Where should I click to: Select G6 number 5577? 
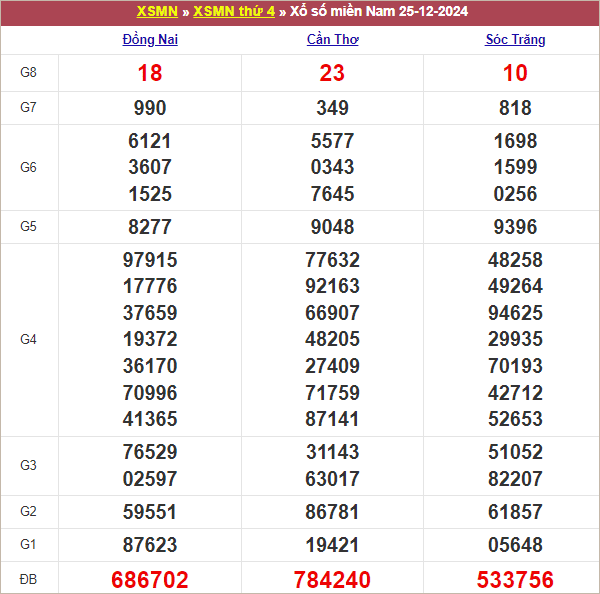point(333,141)
